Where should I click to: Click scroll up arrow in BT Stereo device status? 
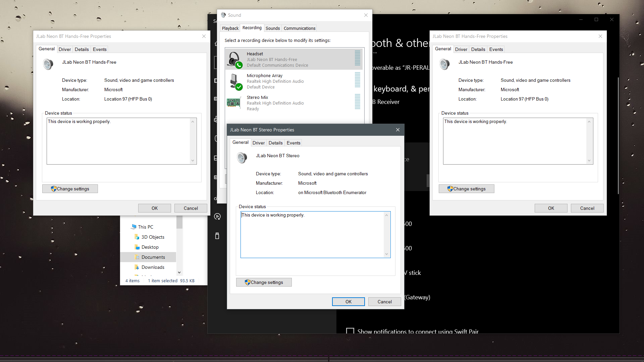(x=387, y=215)
